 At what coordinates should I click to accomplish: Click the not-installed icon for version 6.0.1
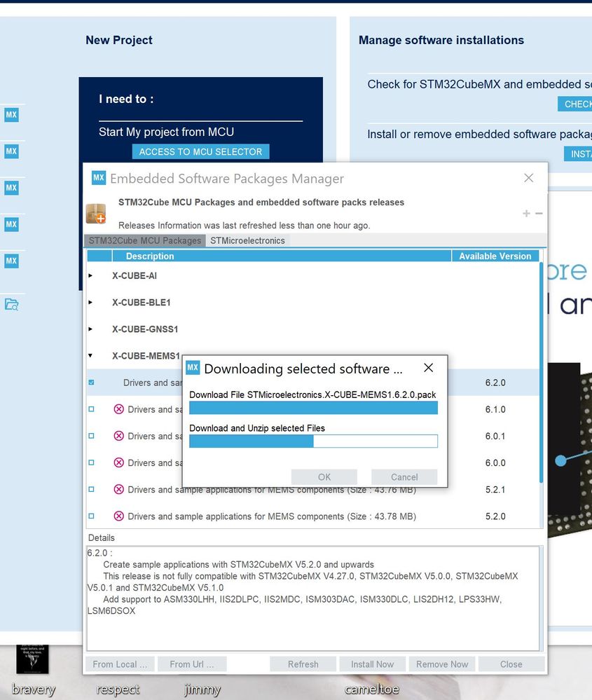coord(119,436)
